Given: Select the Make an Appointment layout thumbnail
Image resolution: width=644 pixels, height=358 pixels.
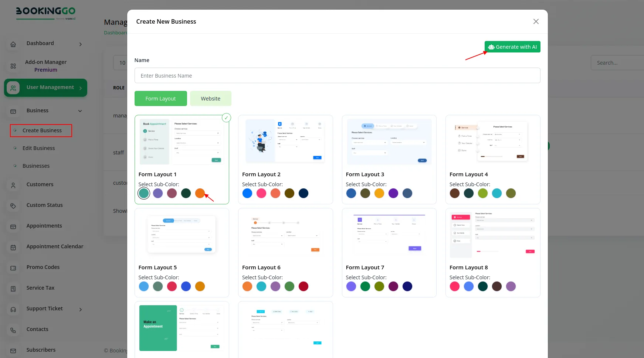Looking at the screenshot, I should pos(182,328).
